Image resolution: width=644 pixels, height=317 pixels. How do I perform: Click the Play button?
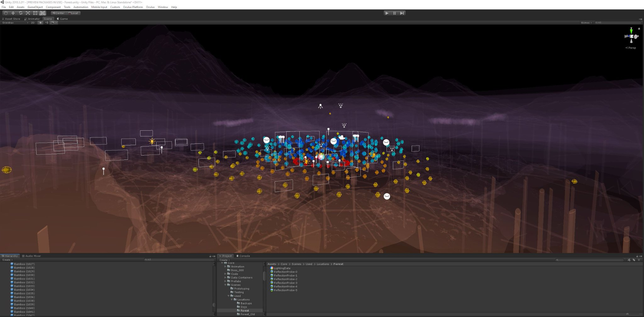pos(387,13)
